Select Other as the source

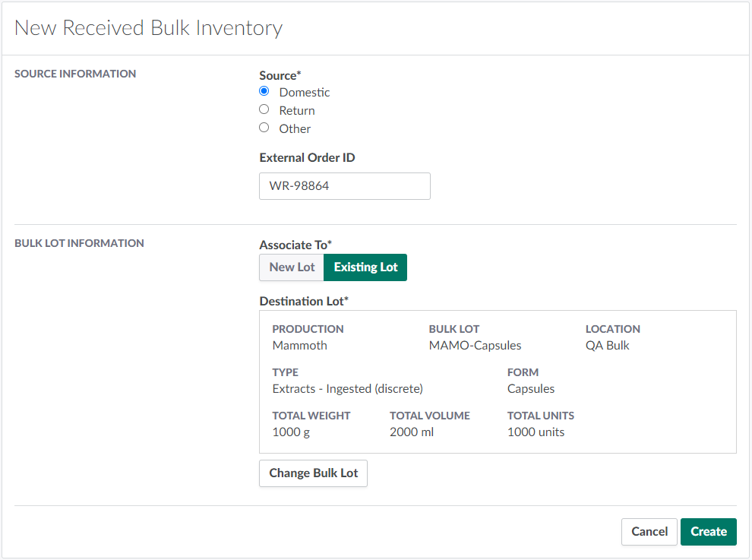coord(264,128)
